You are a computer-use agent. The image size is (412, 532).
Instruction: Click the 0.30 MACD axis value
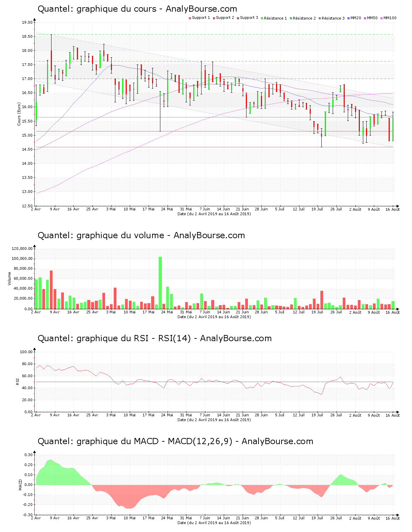coord(29,455)
